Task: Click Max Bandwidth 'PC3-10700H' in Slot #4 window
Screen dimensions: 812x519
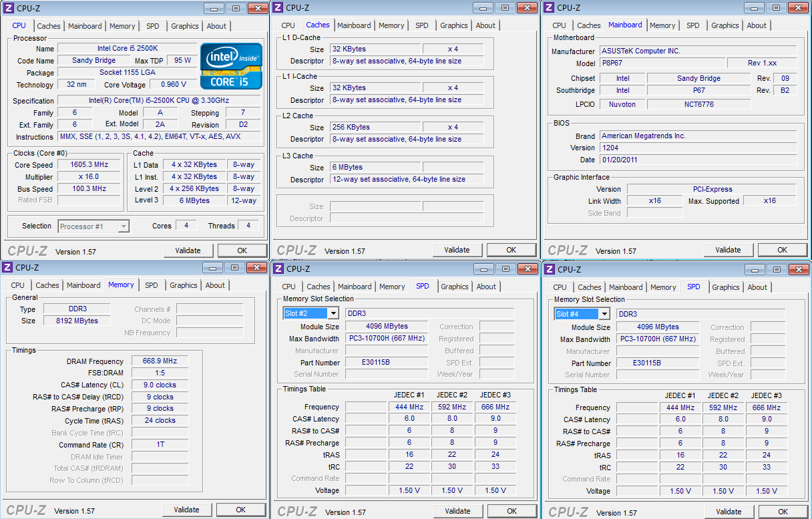Action: pos(658,339)
